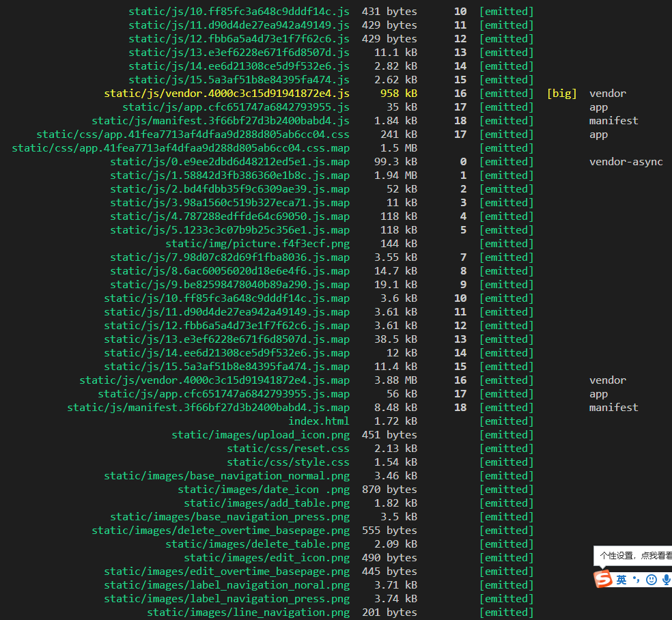Select the 1.5 MB size value

(x=399, y=148)
